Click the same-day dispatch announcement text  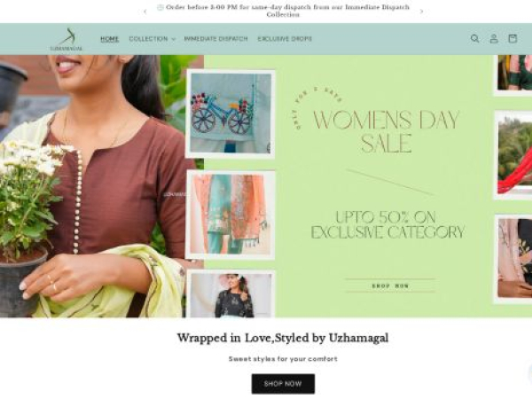tap(287, 11)
